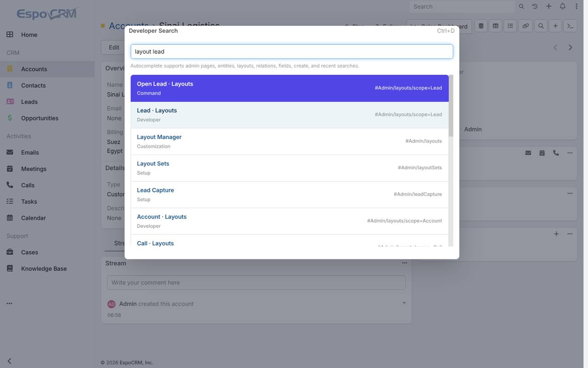Open Calendar in the sidebar
588x368 pixels.
click(x=47, y=218)
